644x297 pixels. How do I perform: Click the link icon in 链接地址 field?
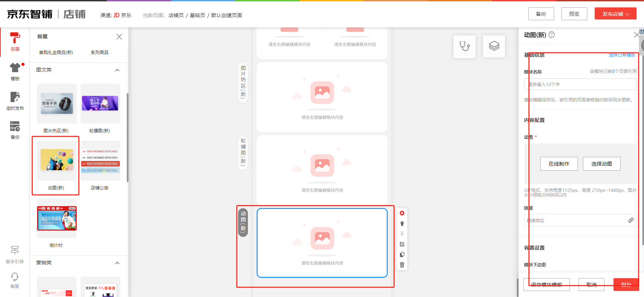pyautogui.click(x=631, y=220)
